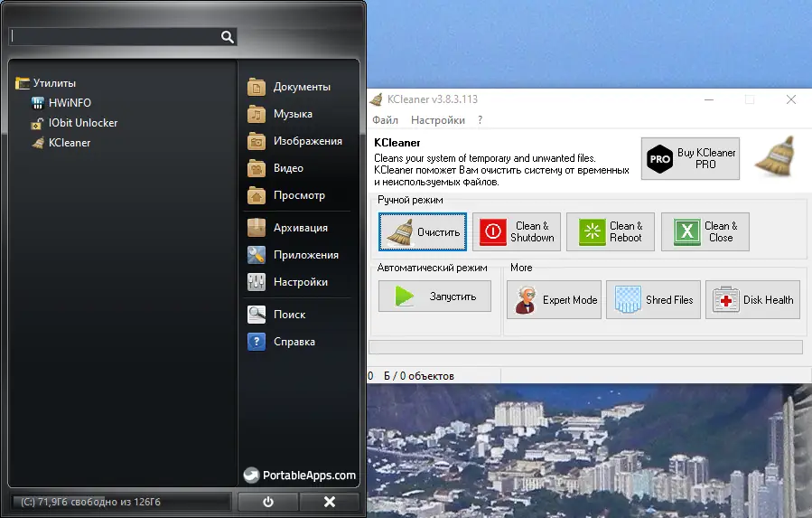Click the search magnifier icon in PortableApps menu
Screen dimensions: 812x518
tap(228, 37)
